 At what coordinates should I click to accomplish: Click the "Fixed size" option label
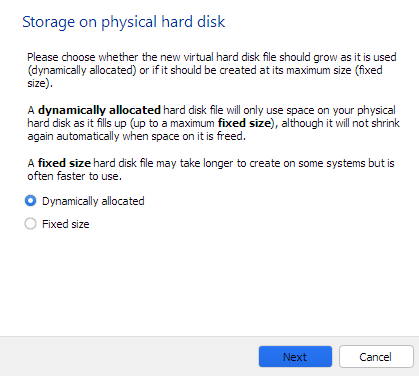(66, 224)
